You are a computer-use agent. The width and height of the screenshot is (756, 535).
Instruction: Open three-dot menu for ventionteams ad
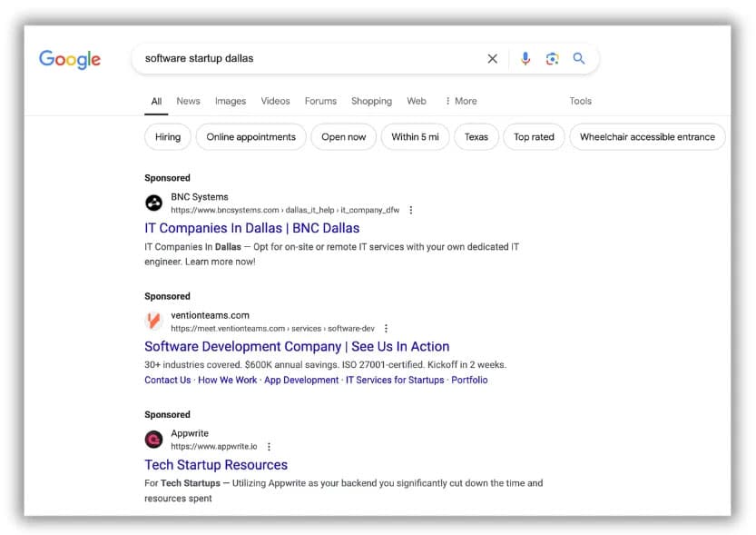point(386,328)
